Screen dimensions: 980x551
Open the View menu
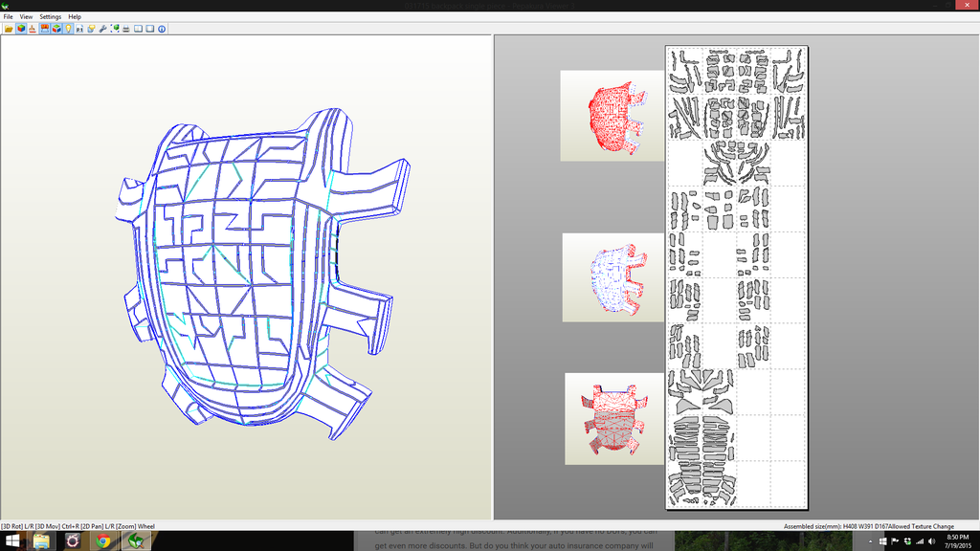pos(26,17)
